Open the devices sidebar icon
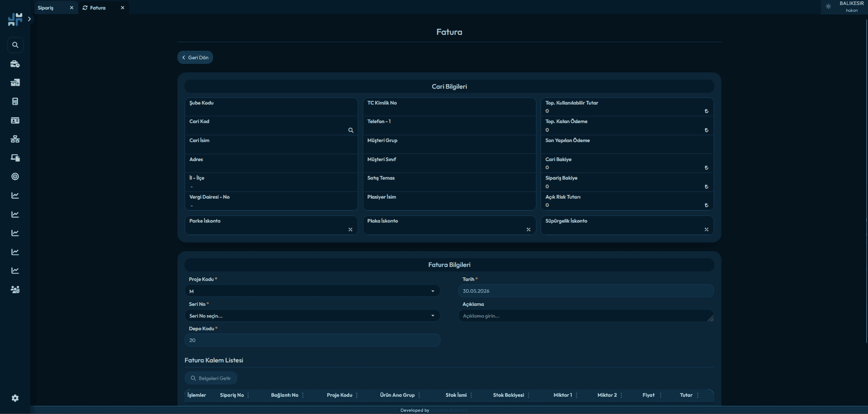The height and width of the screenshot is (414, 868). (x=15, y=158)
